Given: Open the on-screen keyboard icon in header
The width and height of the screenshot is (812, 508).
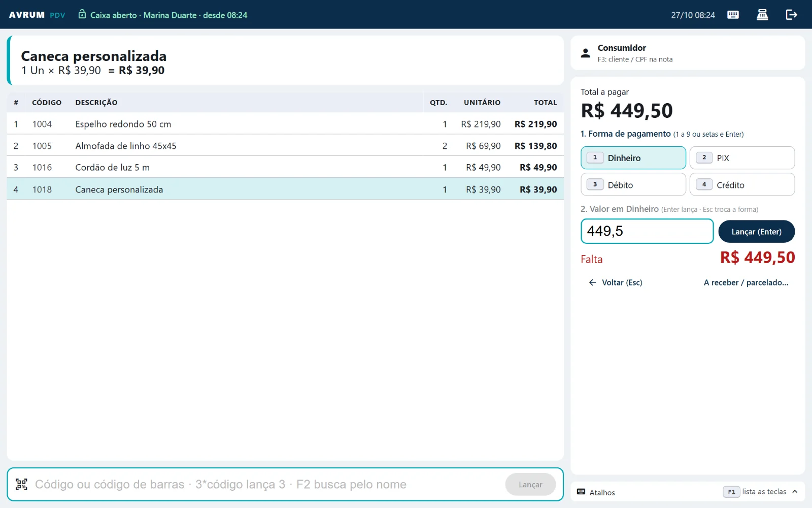Looking at the screenshot, I should coord(733,15).
